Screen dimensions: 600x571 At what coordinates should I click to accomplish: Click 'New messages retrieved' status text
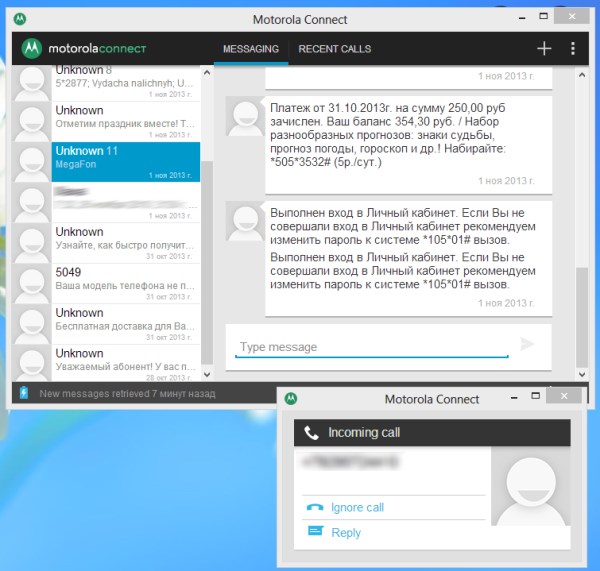pos(127,393)
